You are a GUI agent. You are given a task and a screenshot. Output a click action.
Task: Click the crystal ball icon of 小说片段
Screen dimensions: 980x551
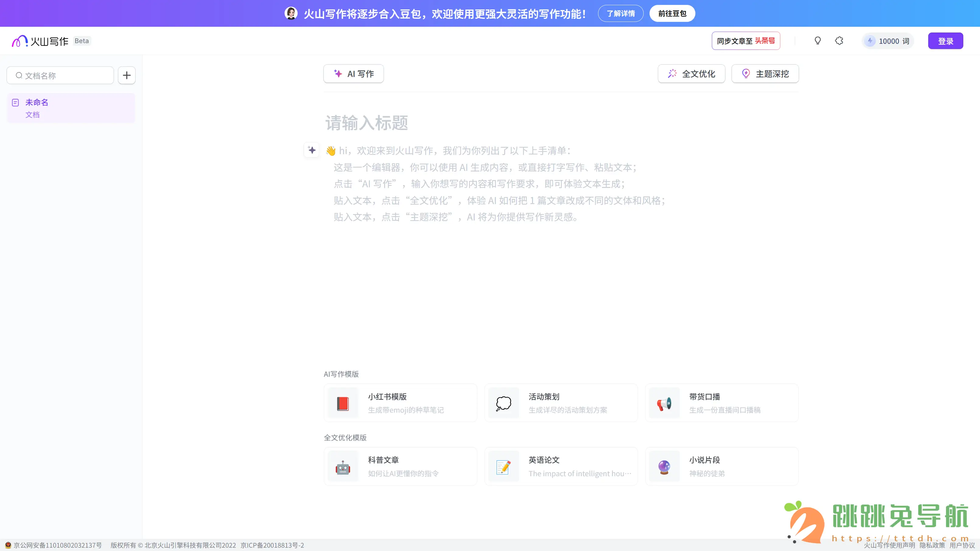664,467
